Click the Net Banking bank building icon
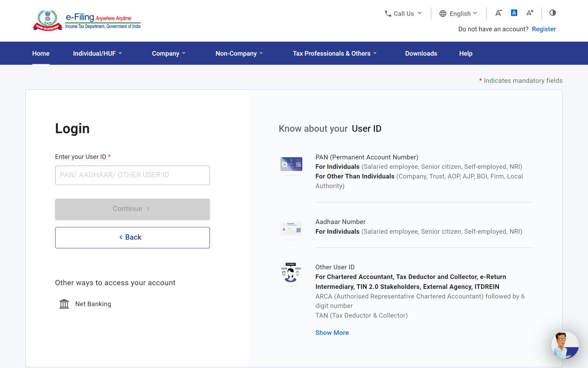 click(x=64, y=304)
